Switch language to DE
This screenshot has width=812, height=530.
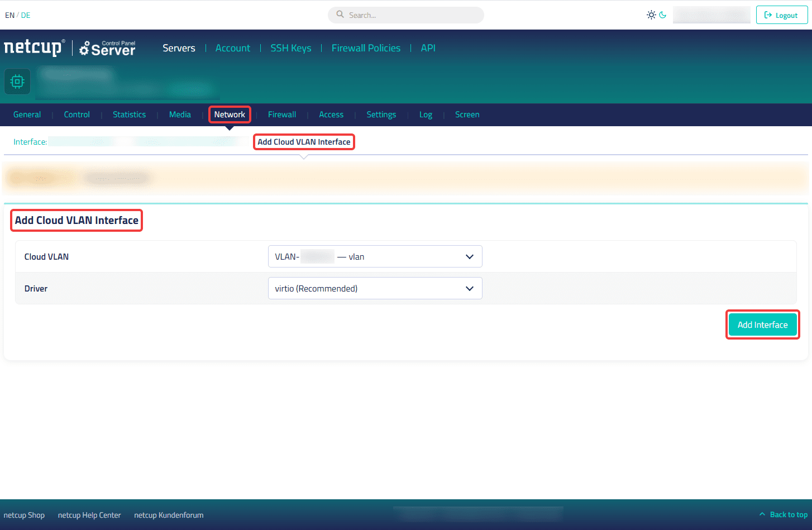pyautogui.click(x=26, y=15)
